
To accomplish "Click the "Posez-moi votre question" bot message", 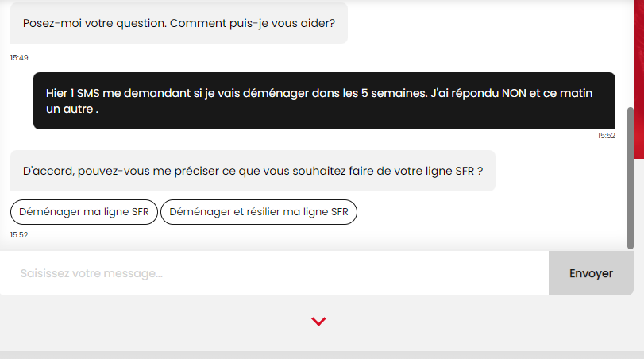I will coord(179,23).
